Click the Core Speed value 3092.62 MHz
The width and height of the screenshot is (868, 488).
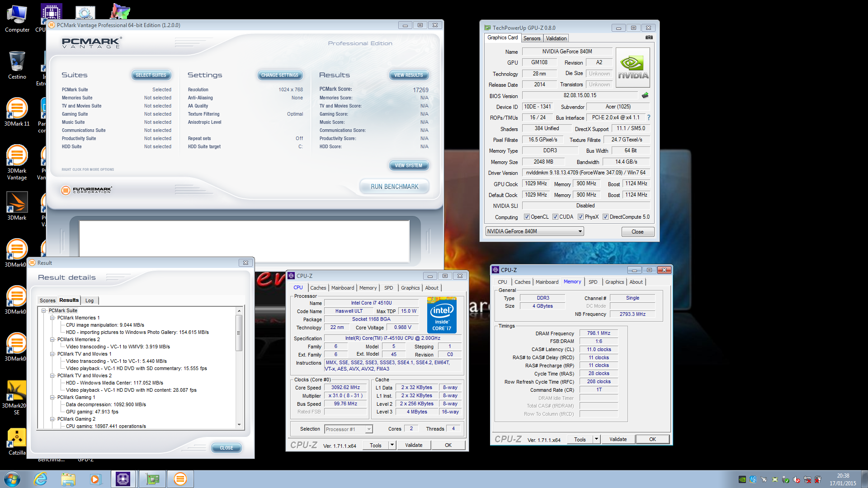coord(345,387)
